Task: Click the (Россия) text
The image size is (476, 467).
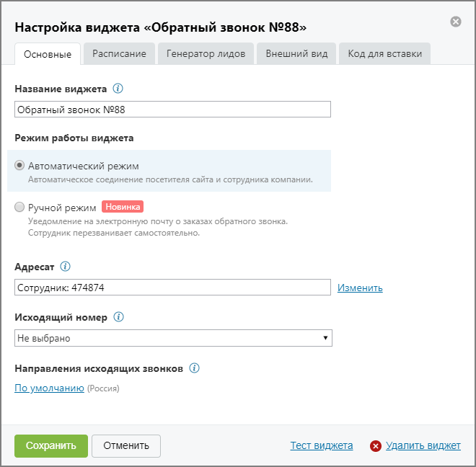Action: [103, 388]
